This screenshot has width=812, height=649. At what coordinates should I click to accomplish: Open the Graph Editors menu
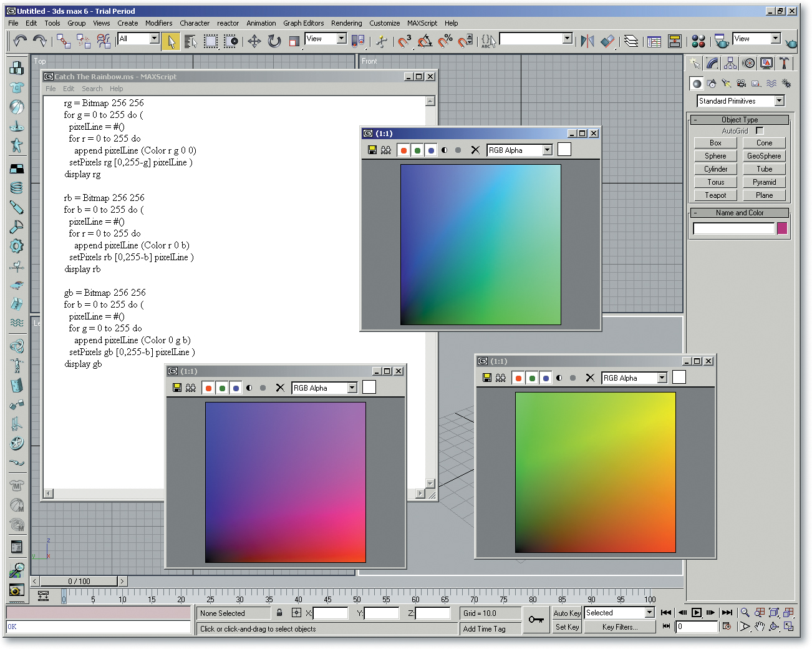pyautogui.click(x=303, y=23)
